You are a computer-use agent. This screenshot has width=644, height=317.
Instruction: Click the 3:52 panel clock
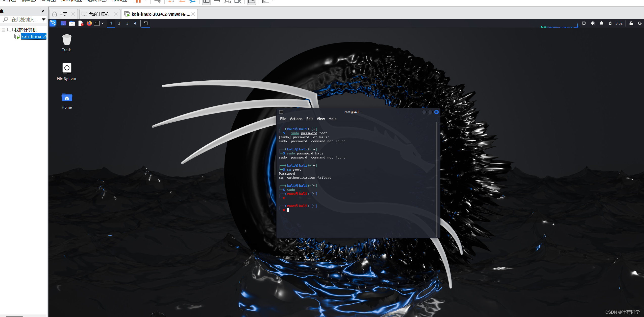click(x=619, y=23)
